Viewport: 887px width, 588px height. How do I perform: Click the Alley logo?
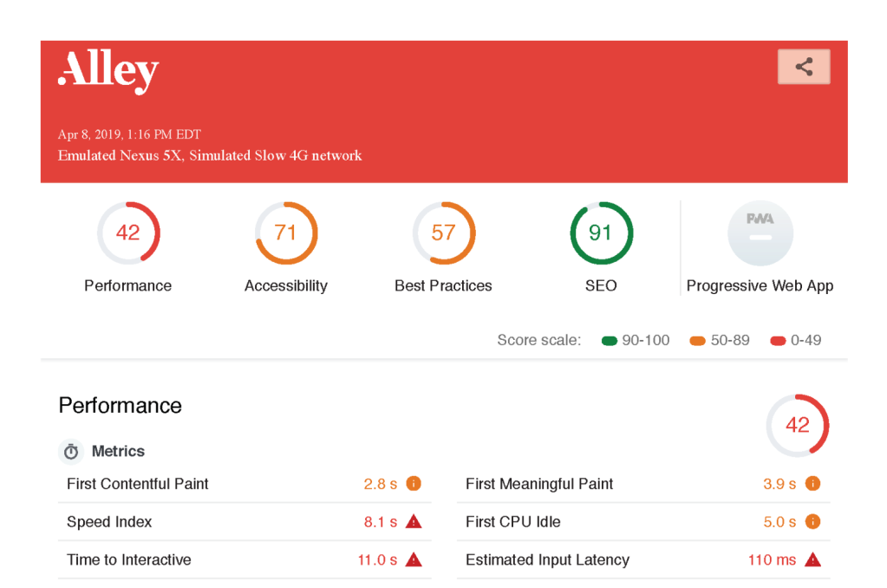108,71
